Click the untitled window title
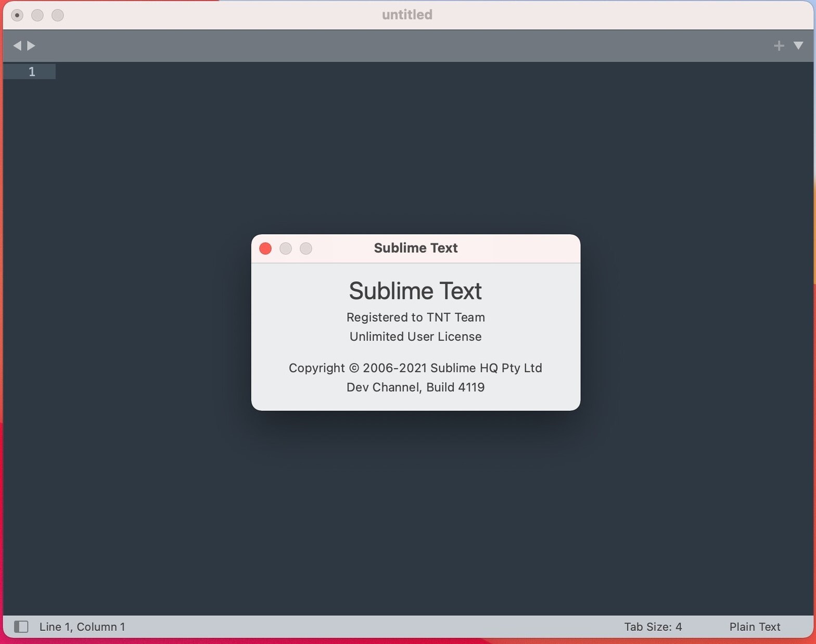The image size is (816, 644). pos(407,15)
